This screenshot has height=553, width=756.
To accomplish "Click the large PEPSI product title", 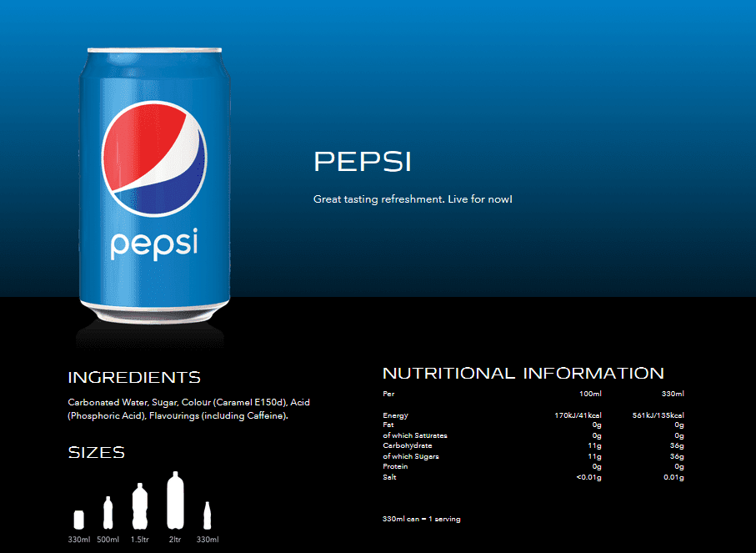I will pos(362,162).
